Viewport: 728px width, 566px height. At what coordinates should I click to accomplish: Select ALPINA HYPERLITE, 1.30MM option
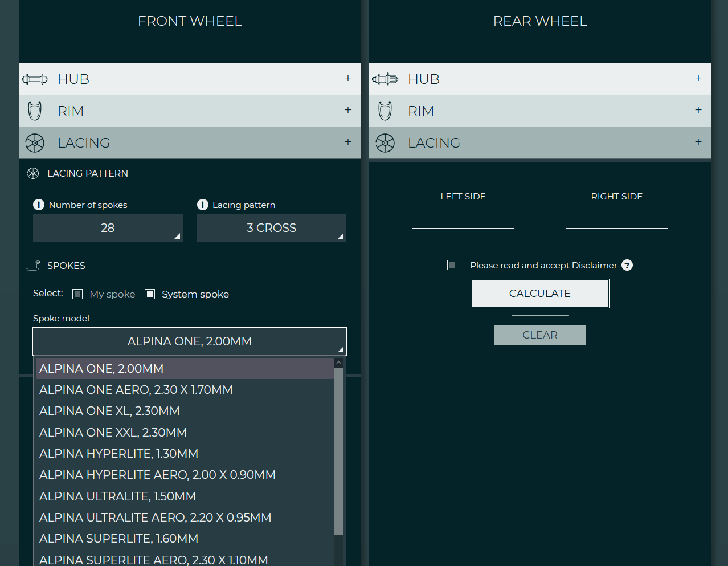(185, 454)
